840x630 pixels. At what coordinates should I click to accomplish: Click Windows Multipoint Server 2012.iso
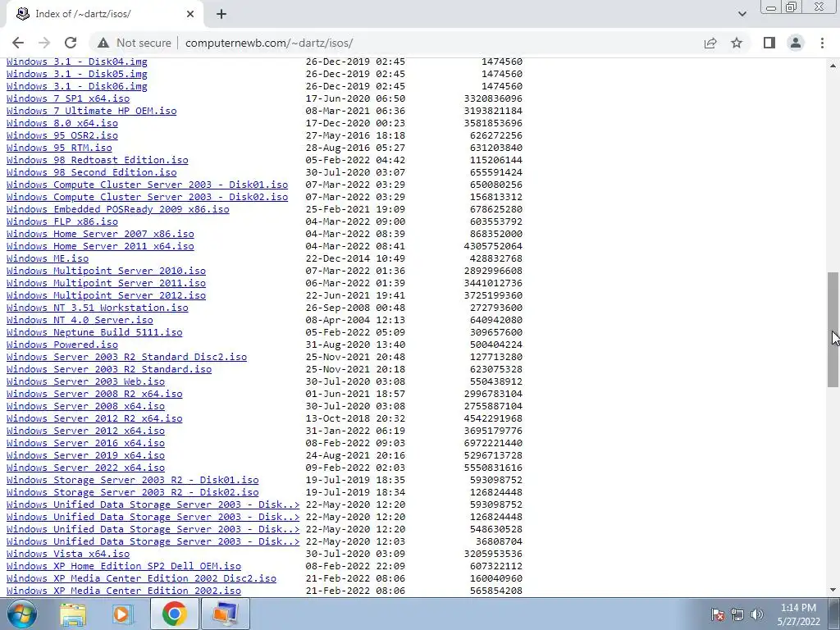pos(106,295)
